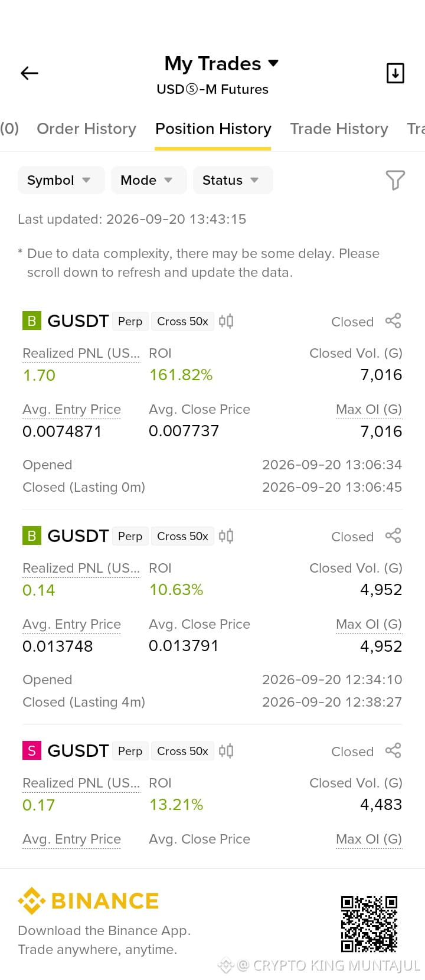Open the download export icon
The image size is (425, 980).
(x=395, y=73)
